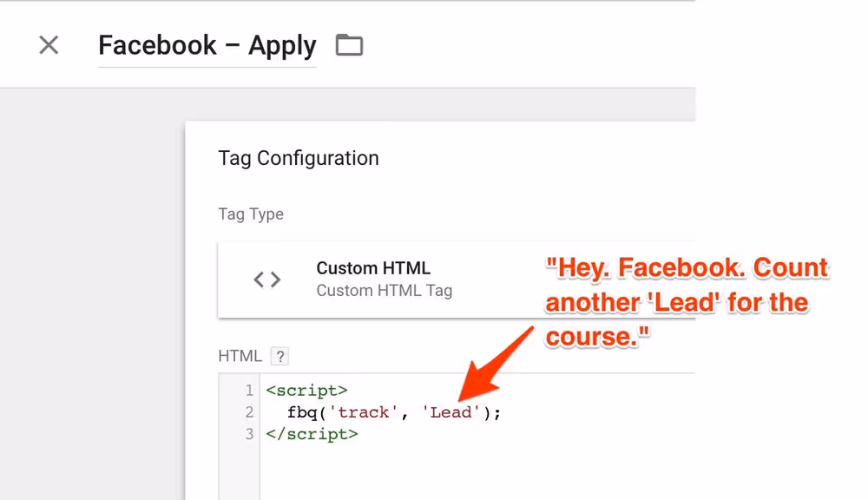Click the Custom HTML code brackets icon
Viewport: 868px width, 500px height.
267,280
